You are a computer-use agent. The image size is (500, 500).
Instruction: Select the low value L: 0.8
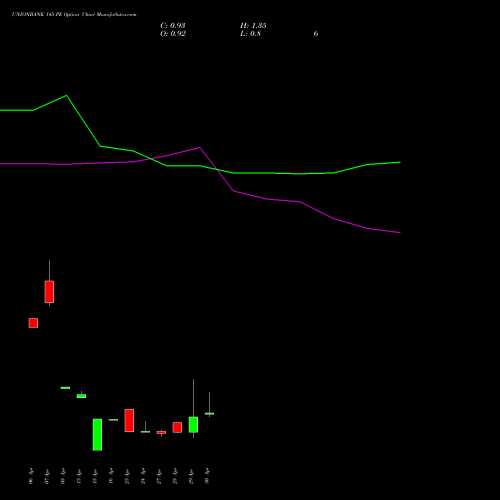(250, 34)
